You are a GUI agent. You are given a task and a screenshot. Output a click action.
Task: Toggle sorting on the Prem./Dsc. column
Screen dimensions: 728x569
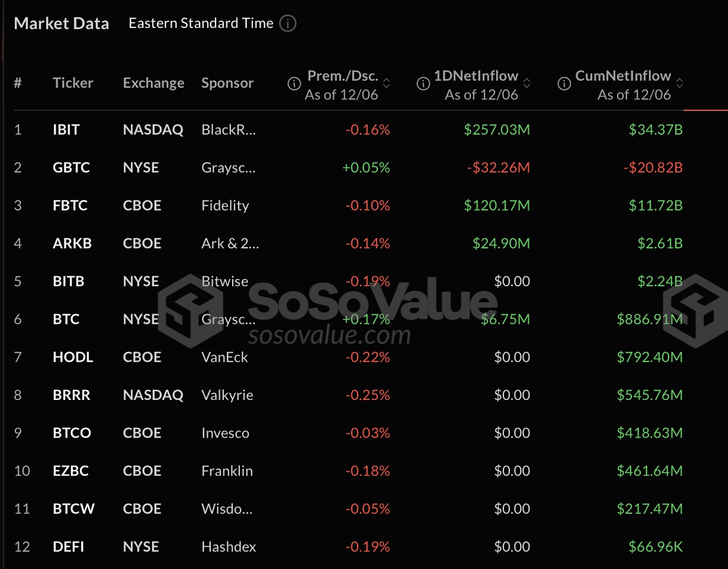tap(387, 84)
